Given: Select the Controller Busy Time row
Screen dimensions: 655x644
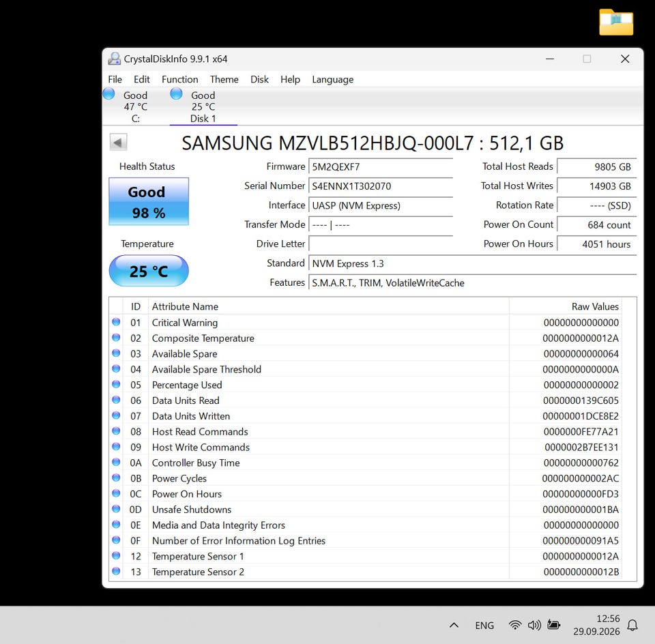Looking at the screenshot, I should [366, 463].
